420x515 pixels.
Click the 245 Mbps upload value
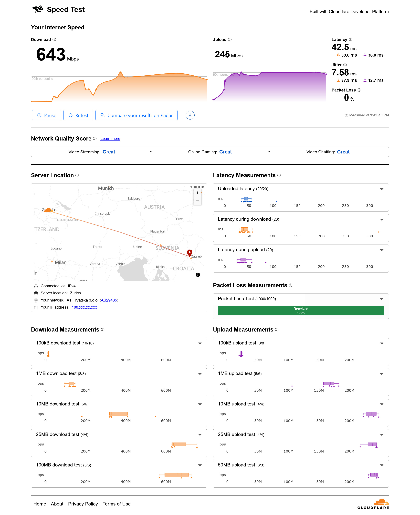coord(229,55)
